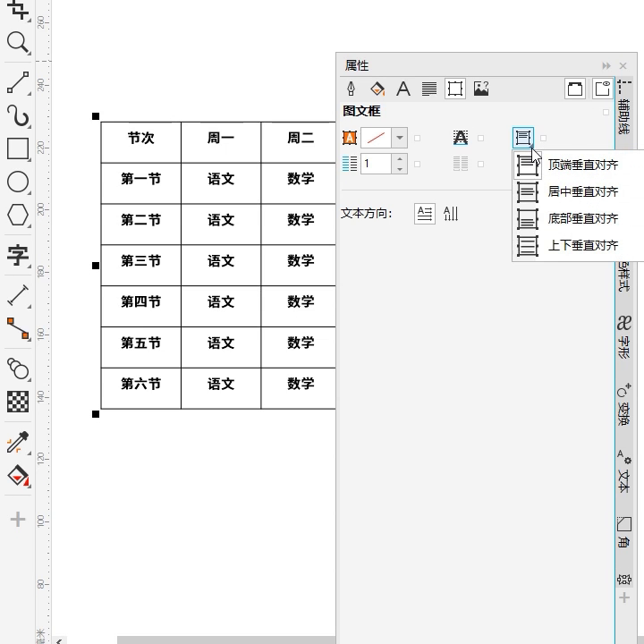The image size is (644, 644).
Task: Select the Artistic Media curve tool
Action: click(18, 115)
